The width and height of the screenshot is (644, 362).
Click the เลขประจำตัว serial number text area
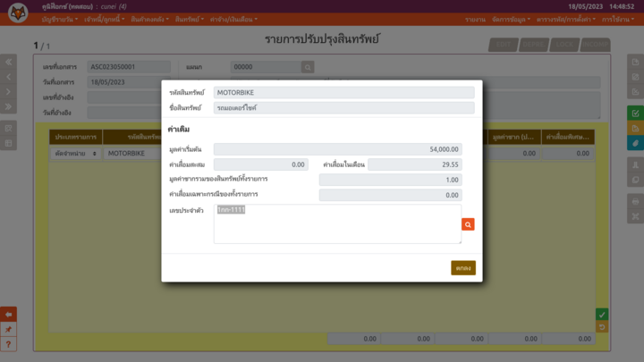(337, 223)
